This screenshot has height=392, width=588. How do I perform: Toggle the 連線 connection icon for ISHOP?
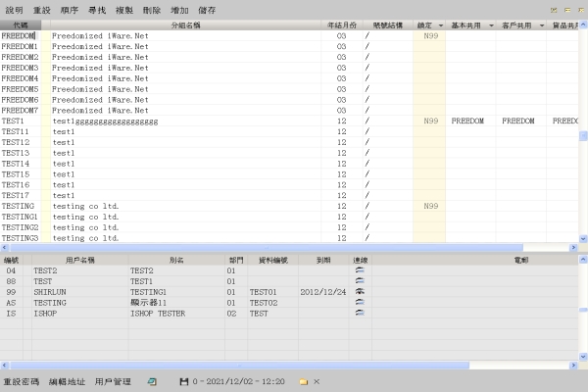361,314
